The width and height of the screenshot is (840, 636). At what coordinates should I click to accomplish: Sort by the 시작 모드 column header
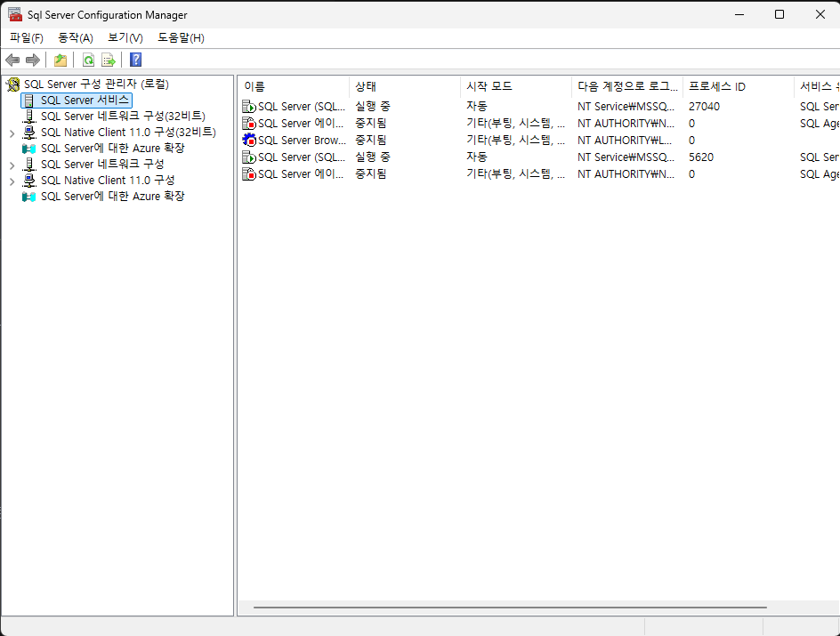pos(516,87)
